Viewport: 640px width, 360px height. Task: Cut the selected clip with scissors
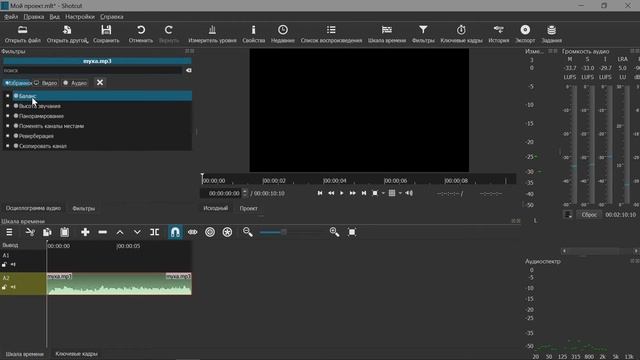point(30,232)
